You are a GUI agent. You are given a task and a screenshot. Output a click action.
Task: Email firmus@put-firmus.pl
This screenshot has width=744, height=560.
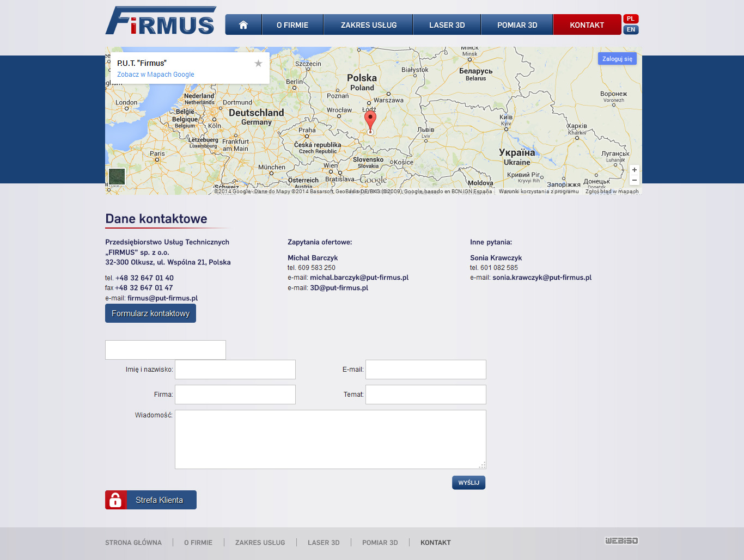point(162,298)
